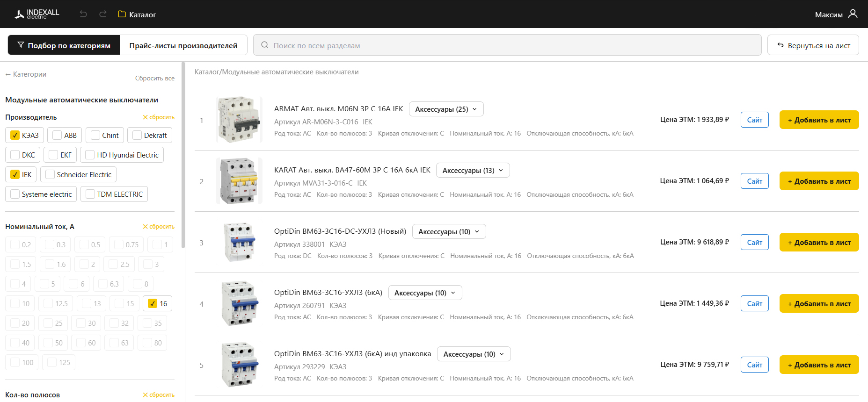Image resolution: width=868 pixels, height=402 pixels.
Task: Enable the Schneider Electric checkbox
Action: click(50, 174)
